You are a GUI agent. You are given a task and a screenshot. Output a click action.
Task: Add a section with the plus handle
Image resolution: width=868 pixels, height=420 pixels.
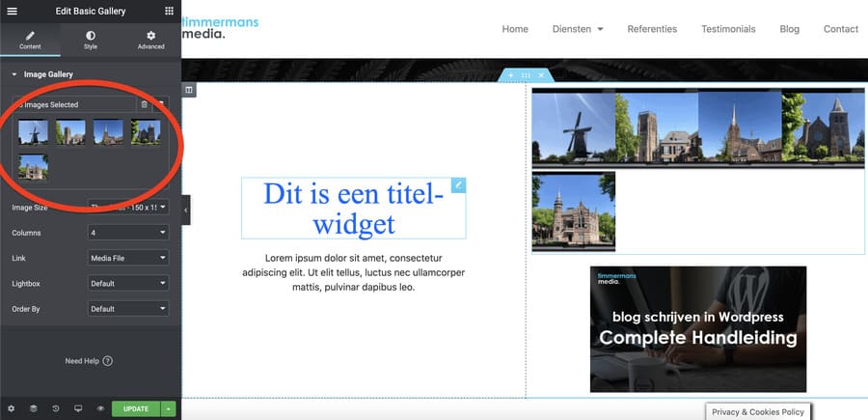(x=510, y=75)
